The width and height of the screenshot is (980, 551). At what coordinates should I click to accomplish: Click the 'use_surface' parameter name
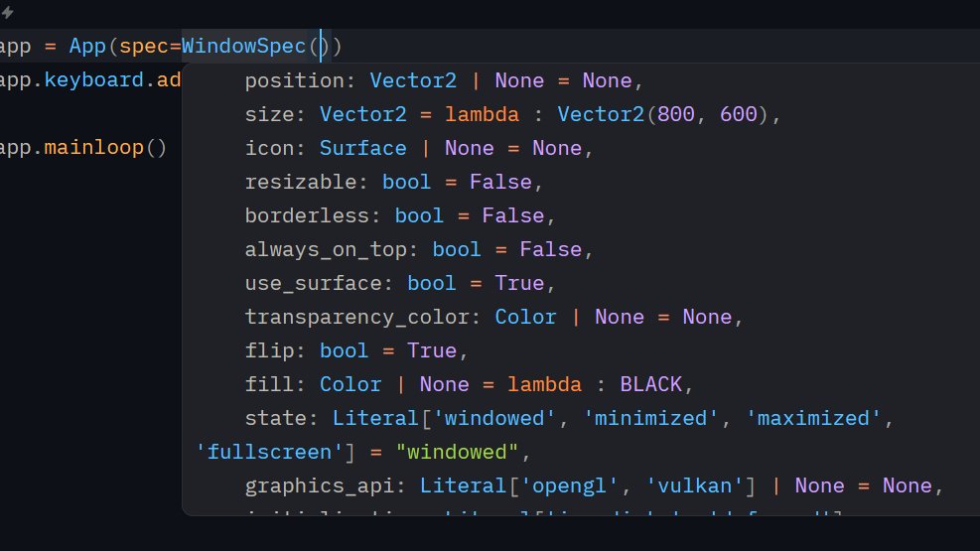point(313,283)
